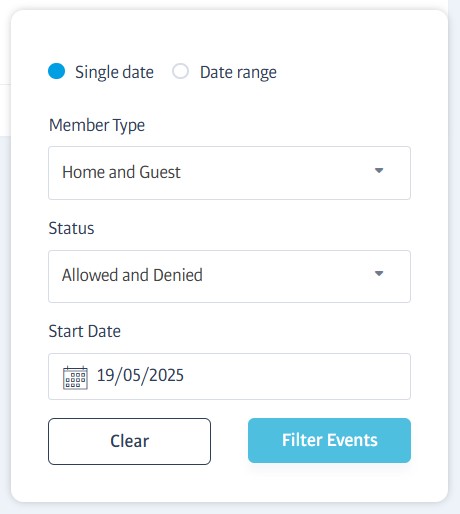Click the Clear button
Screen dimensions: 460x514
129,441
